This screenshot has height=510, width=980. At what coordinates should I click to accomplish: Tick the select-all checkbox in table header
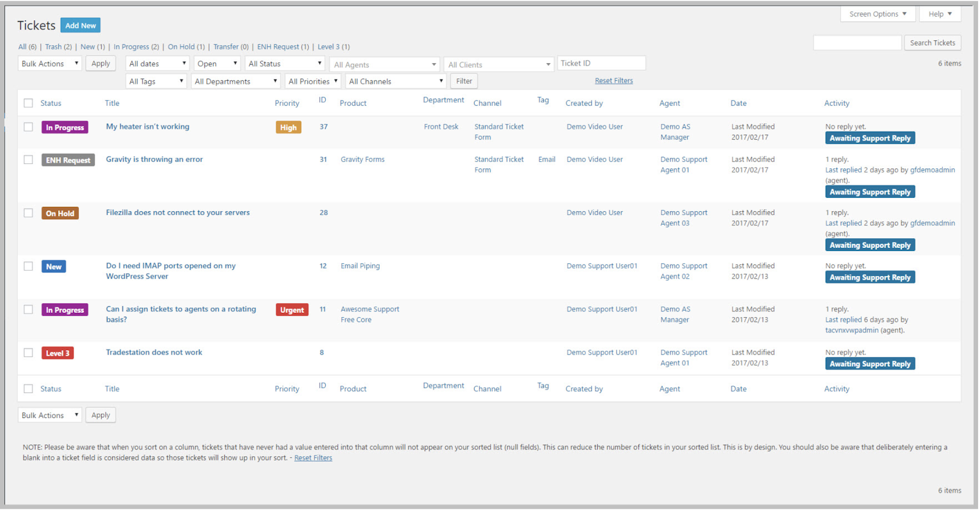tap(28, 103)
